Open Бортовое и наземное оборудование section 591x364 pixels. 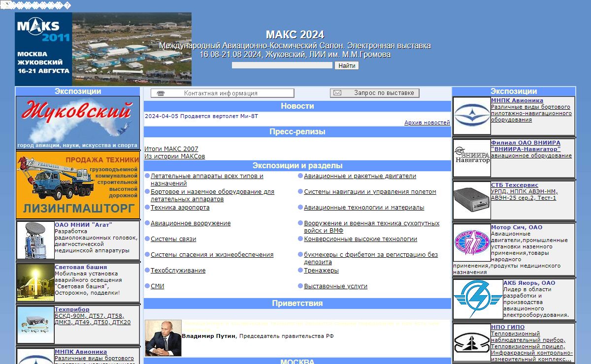tap(212, 195)
